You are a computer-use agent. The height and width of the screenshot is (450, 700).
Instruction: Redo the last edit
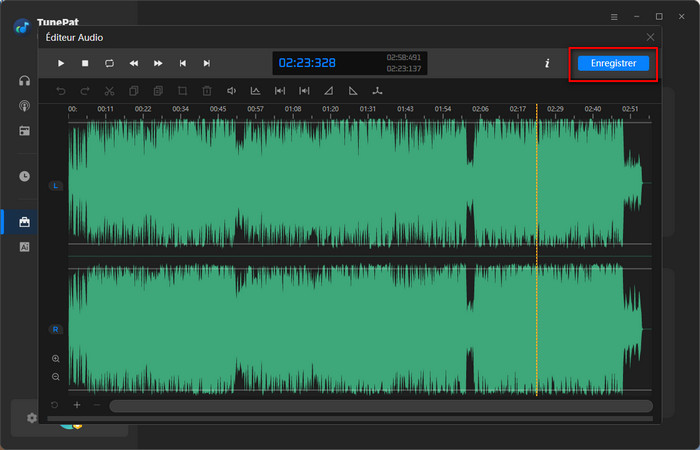pyautogui.click(x=85, y=91)
